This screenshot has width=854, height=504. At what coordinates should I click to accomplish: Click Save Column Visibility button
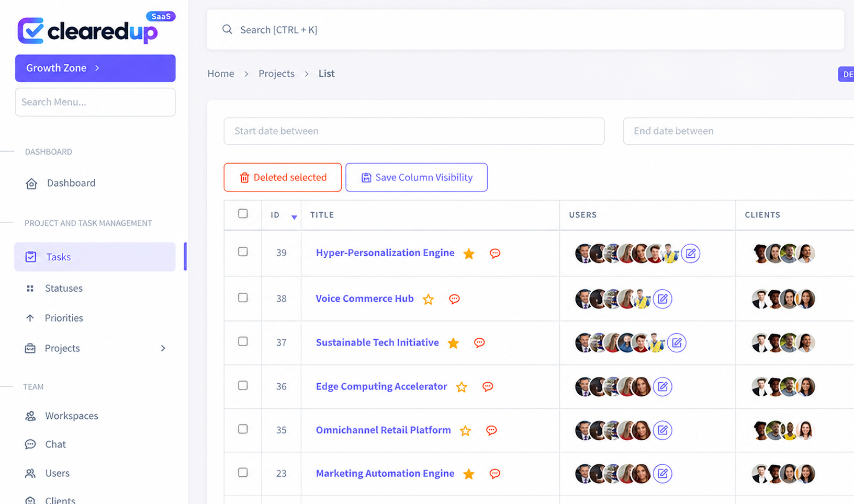click(x=417, y=177)
